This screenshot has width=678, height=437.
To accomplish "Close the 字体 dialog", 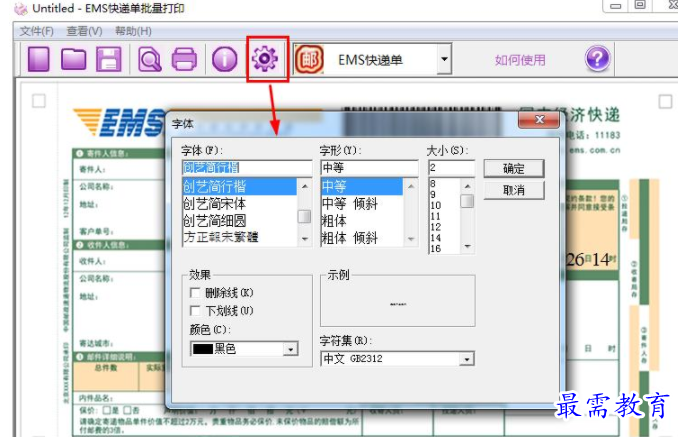I will tap(539, 120).
